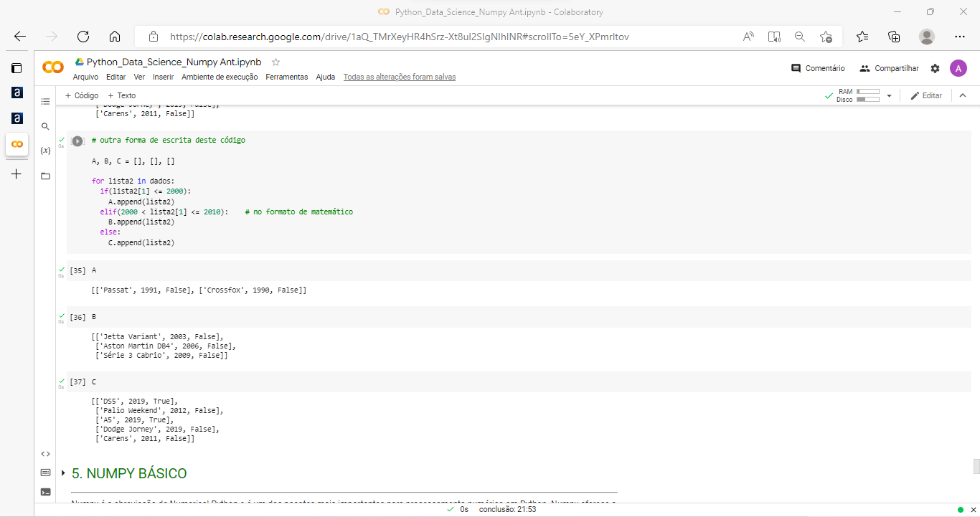This screenshot has width=980, height=517.
Task: Click the '5. NUMPY BÁSICO' heading
Action: pos(129,474)
